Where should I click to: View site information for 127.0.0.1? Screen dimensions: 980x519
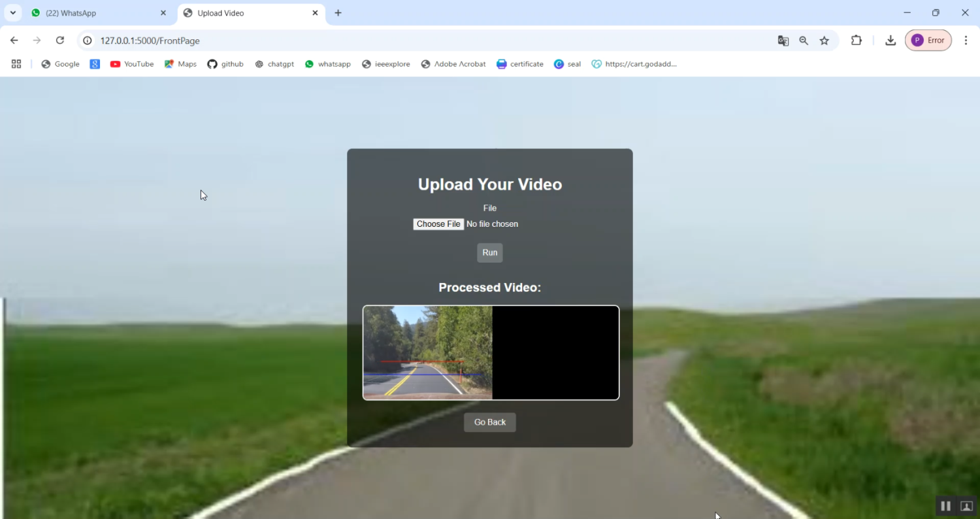click(x=87, y=40)
